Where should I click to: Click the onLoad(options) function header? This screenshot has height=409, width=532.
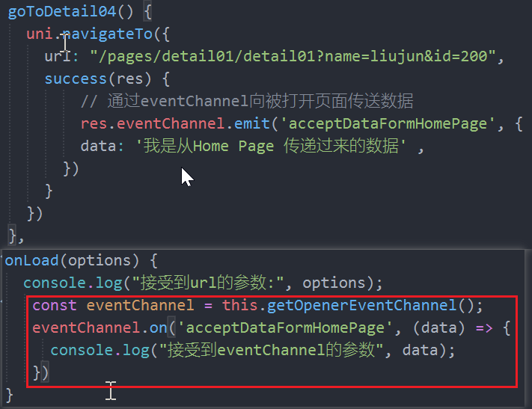81,260
